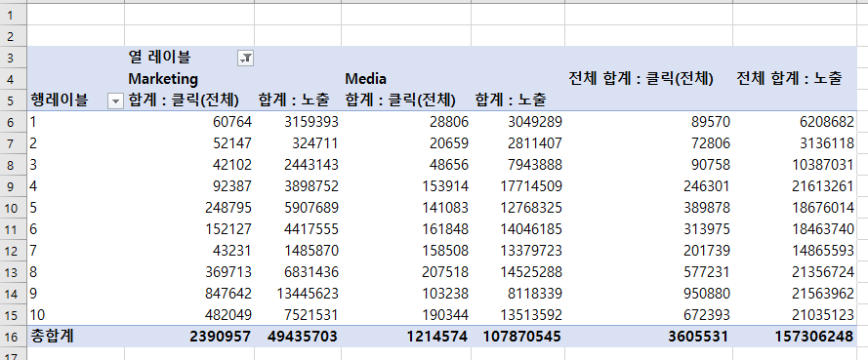
Task: Click row label 10 in pivot table
Action: click(75, 315)
